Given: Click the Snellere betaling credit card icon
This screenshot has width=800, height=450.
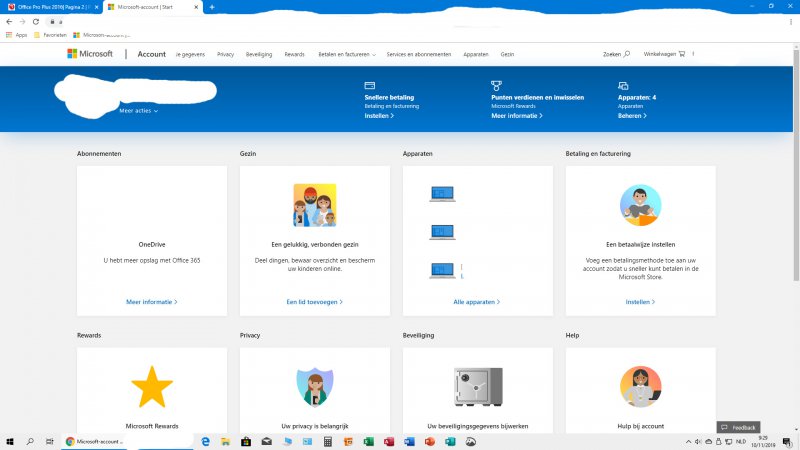Looking at the screenshot, I should (370, 86).
